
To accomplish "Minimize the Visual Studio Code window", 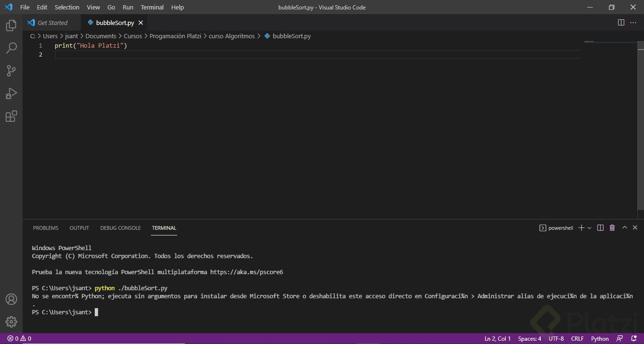I will point(590,7).
